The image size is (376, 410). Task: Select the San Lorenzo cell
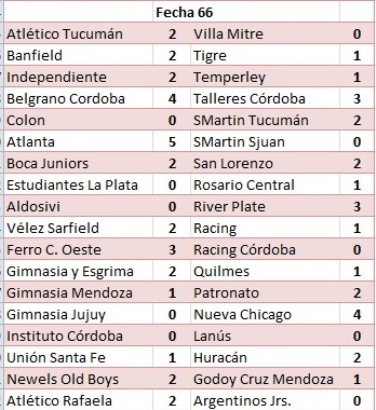click(x=265, y=163)
